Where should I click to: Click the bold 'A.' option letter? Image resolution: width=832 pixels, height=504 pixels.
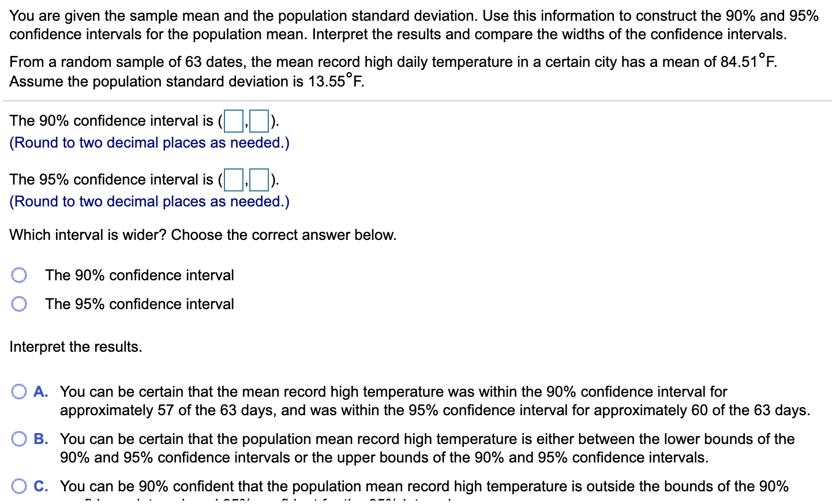[x=41, y=392]
